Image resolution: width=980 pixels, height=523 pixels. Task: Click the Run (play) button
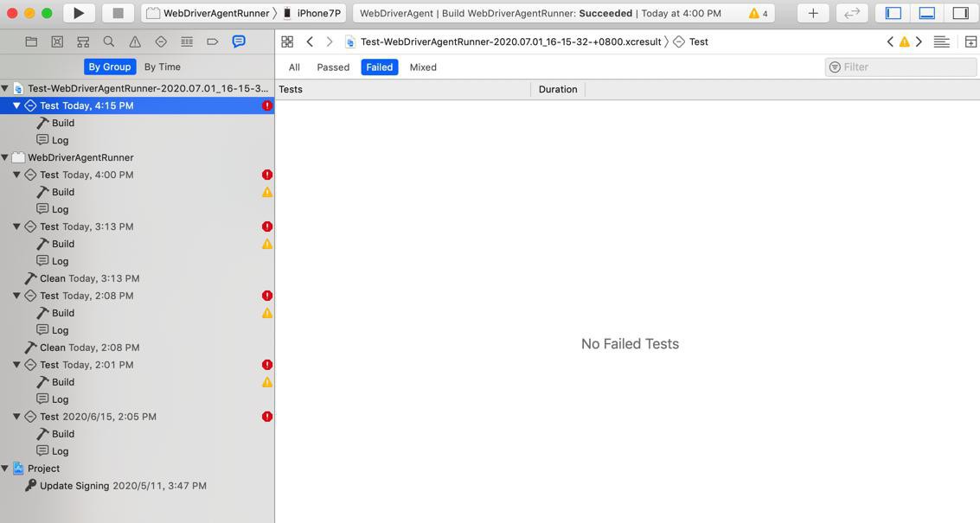(x=79, y=13)
